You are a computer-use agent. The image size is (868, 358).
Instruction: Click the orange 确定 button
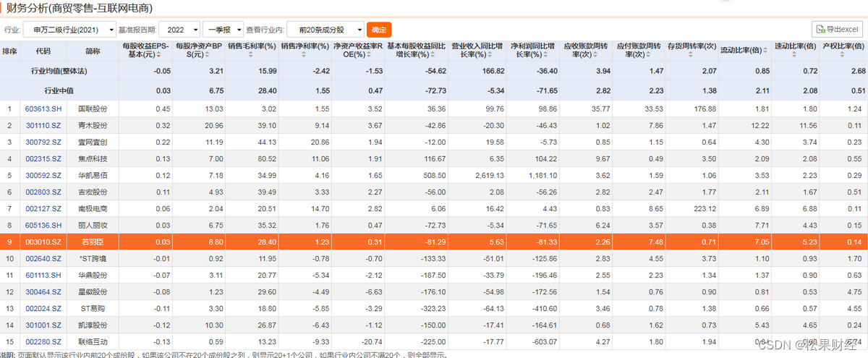click(x=379, y=30)
